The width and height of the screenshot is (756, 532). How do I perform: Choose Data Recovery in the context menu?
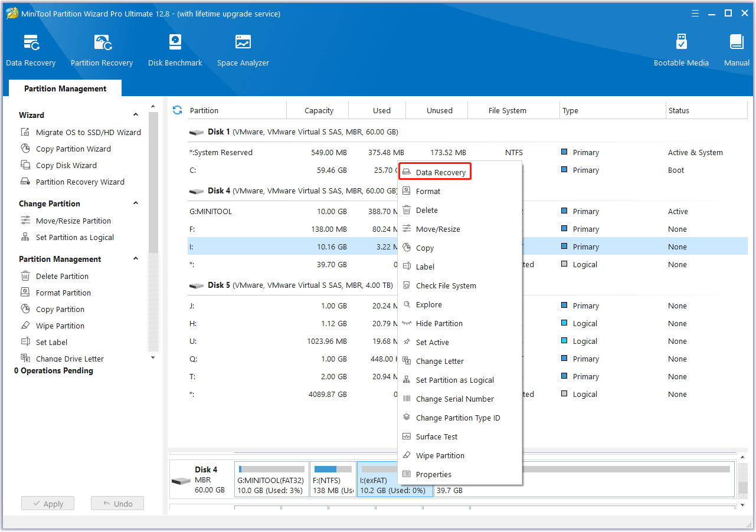pyautogui.click(x=436, y=172)
